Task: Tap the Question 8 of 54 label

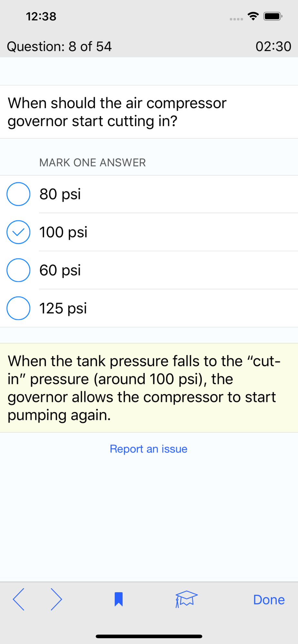Action: click(x=59, y=46)
